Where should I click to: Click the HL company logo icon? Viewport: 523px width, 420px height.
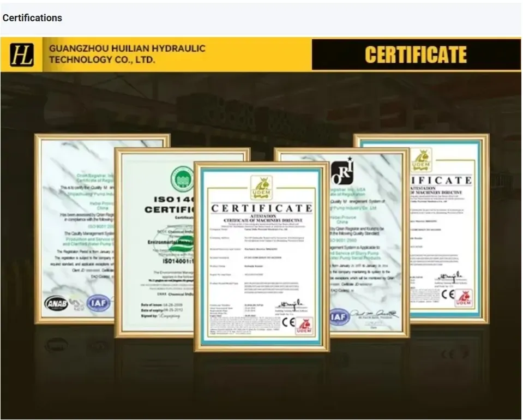(22, 55)
